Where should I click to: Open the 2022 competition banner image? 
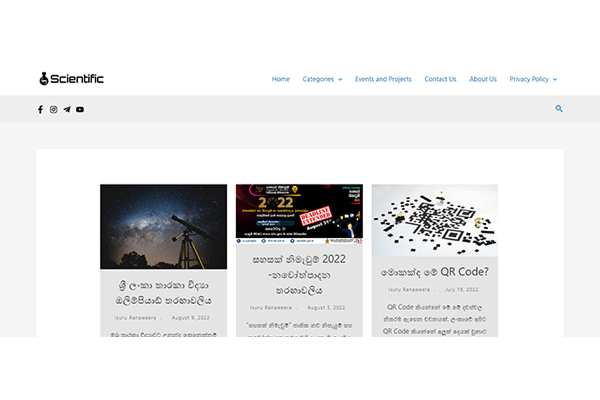point(299,213)
